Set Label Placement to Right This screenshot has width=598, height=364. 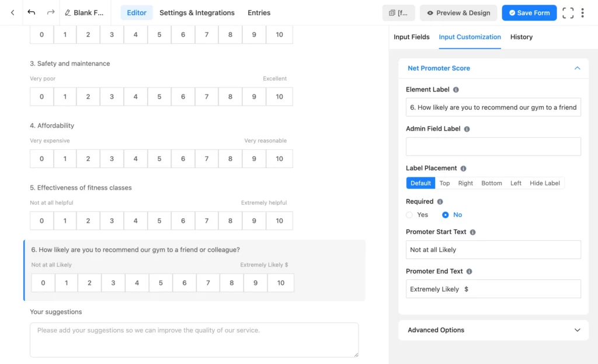click(x=465, y=183)
